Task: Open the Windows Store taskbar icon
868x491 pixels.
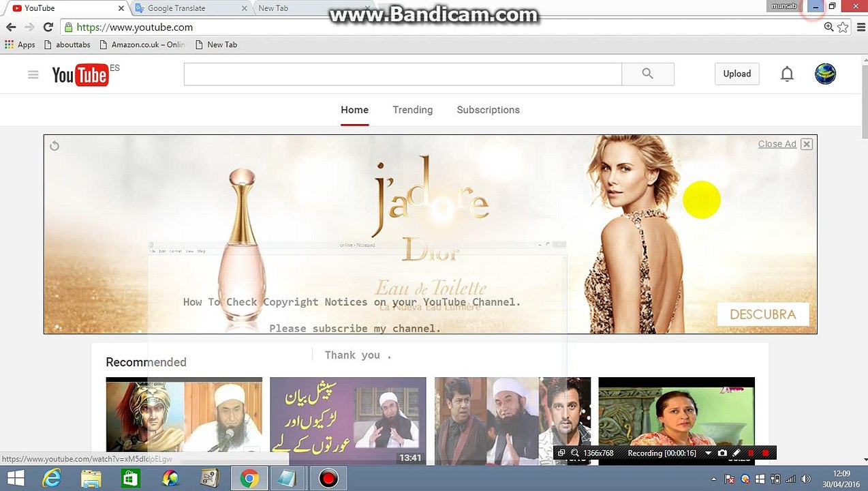Action: 130,479
